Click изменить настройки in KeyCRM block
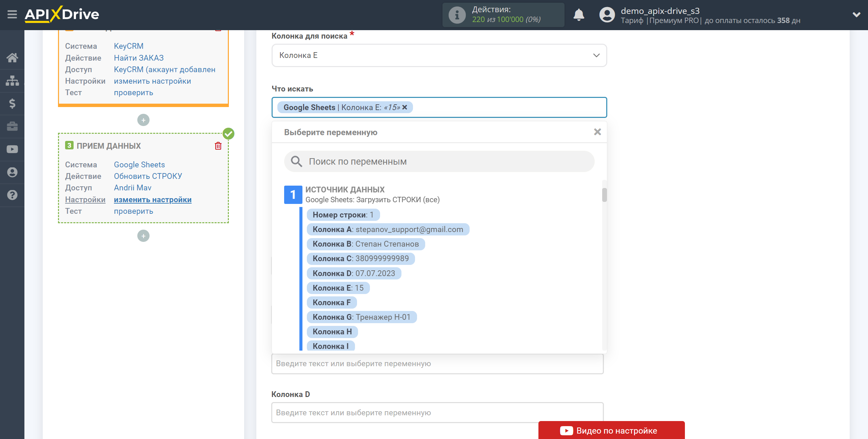Image resolution: width=868 pixels, height=439 pixels. tap(152, 81)
